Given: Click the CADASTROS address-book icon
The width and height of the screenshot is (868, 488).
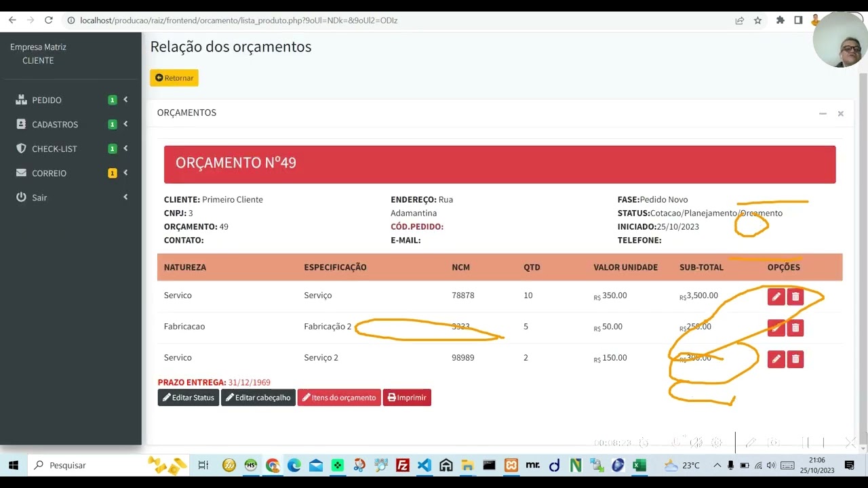Looking at the screenshot, I should point(21,124).
